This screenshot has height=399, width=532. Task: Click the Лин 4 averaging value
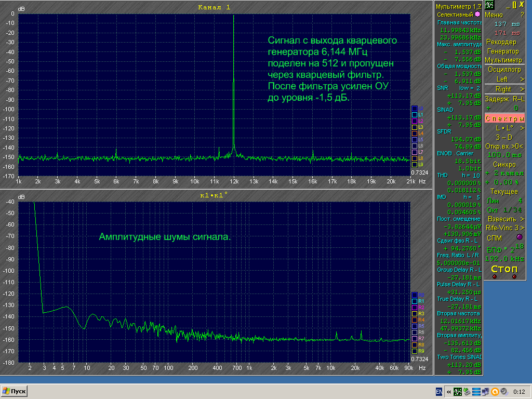point(504,201)
